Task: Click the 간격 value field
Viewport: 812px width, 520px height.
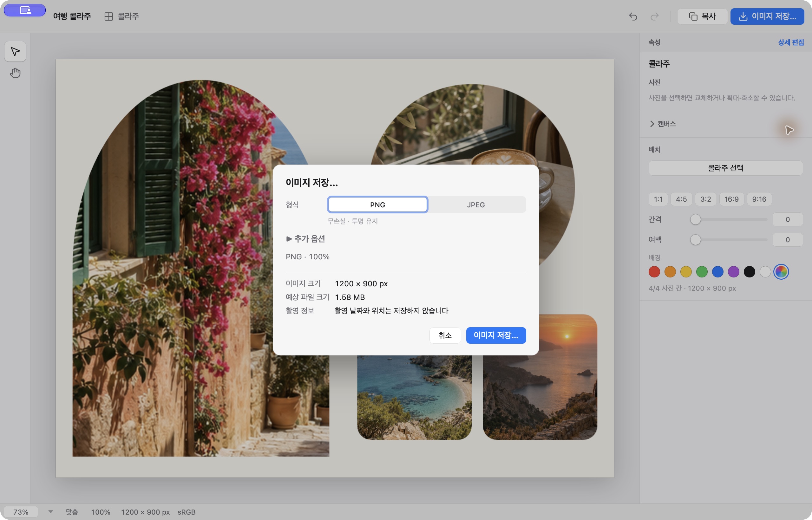Action: point(788,219)
